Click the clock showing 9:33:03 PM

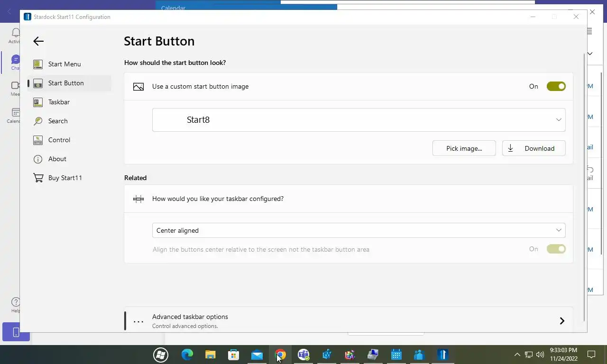coord(563,350)
